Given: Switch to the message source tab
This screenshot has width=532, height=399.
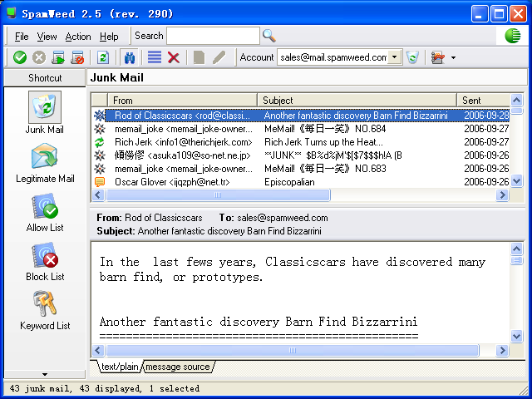Looking at the screenshot, I should tap(179, 367).
